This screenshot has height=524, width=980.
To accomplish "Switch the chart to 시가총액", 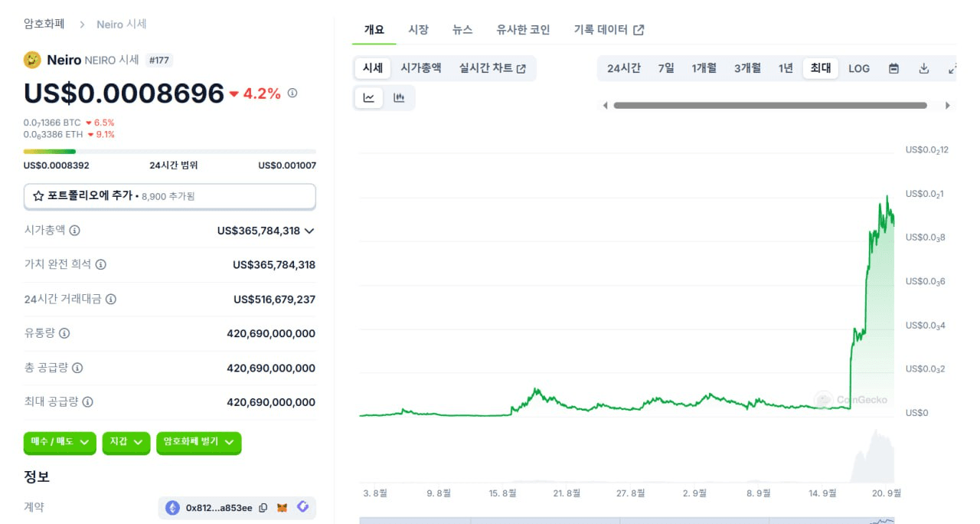I will [421, 68].
